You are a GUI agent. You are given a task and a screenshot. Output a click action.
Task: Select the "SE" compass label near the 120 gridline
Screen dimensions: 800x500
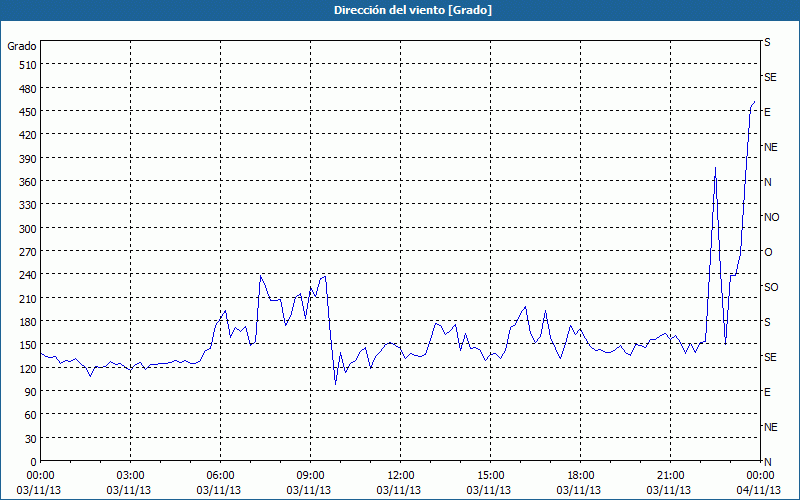pos(770,358)
